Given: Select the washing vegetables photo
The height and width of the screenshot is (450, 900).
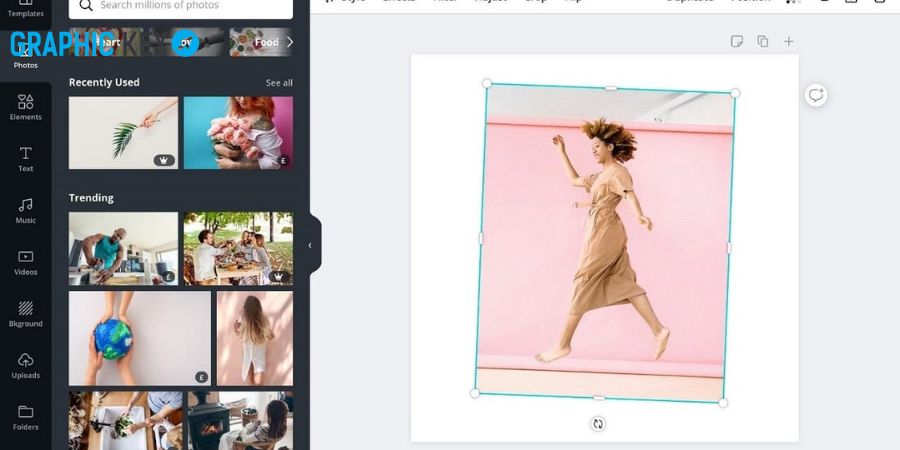Looking at the screenshot, I should click(126, 421).
